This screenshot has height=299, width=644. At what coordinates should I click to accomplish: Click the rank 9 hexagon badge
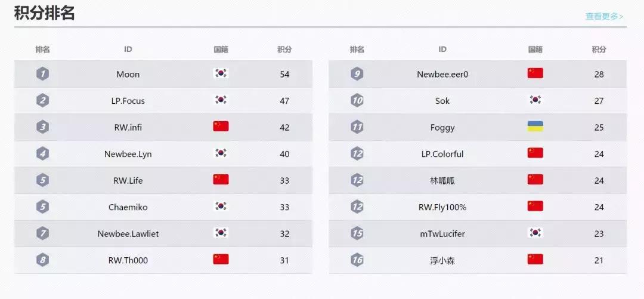tap(357, 74)
